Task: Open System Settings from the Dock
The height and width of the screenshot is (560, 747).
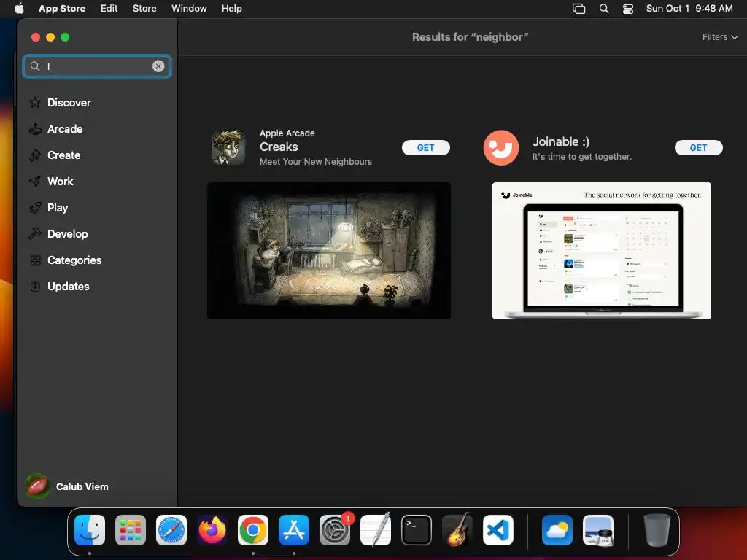Action: (x=334, y=530)
